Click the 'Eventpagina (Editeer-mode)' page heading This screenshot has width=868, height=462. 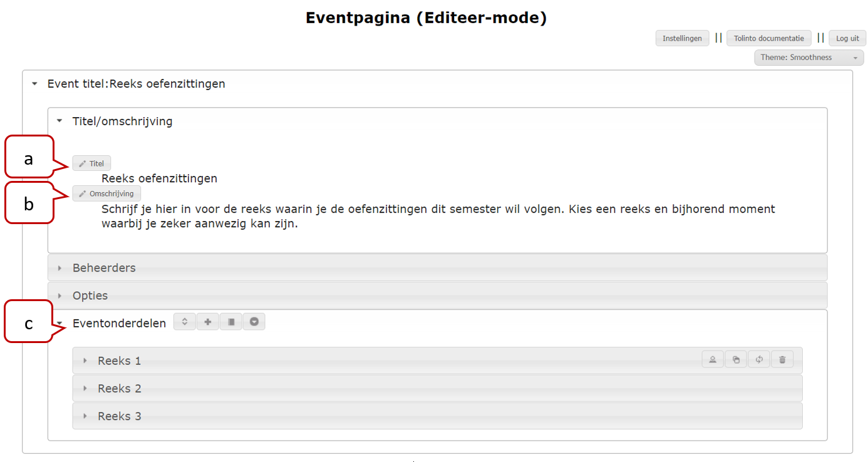[426, 18]
